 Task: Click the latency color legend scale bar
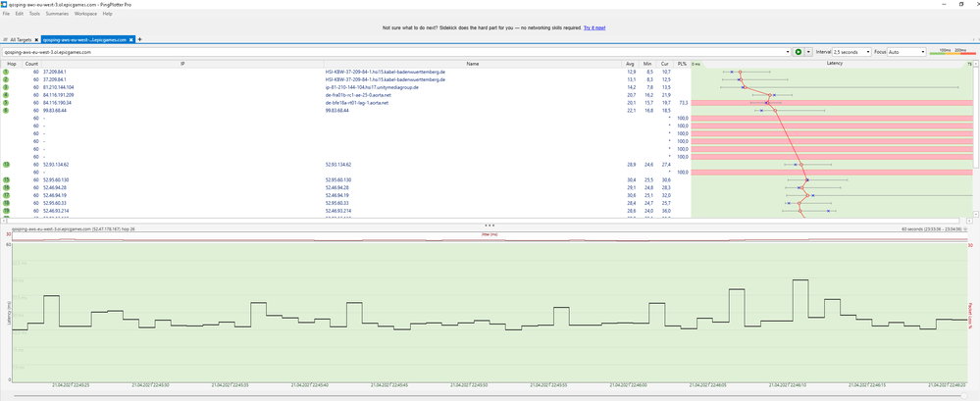click(954, 53)
